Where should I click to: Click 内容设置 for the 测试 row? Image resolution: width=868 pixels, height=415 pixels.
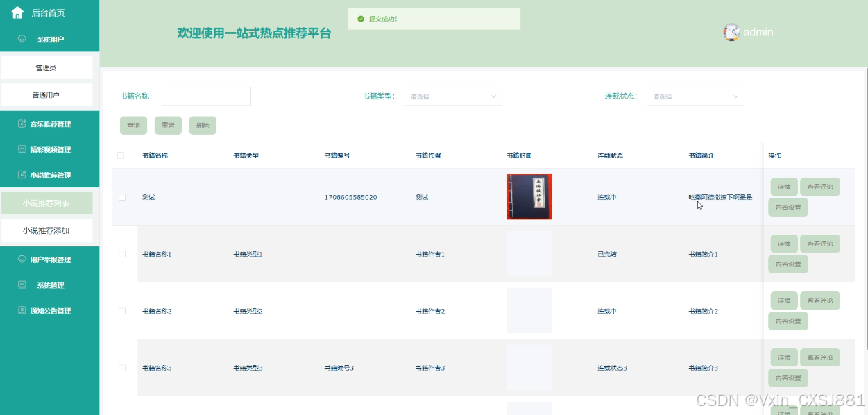click(788, 207)
